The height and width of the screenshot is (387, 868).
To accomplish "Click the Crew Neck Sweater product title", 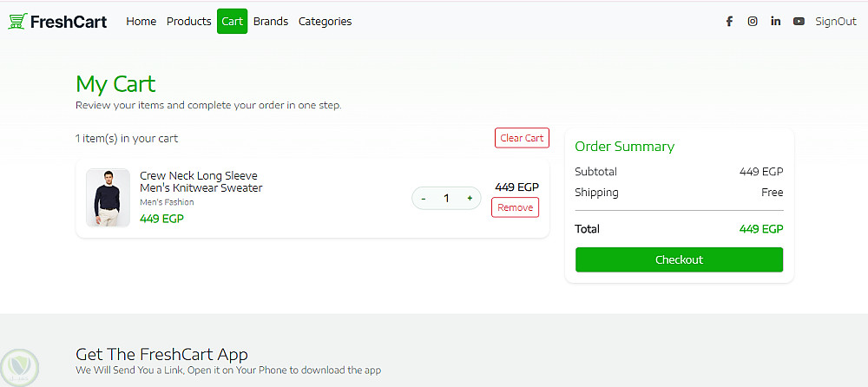I will click(x=201, y=181).
